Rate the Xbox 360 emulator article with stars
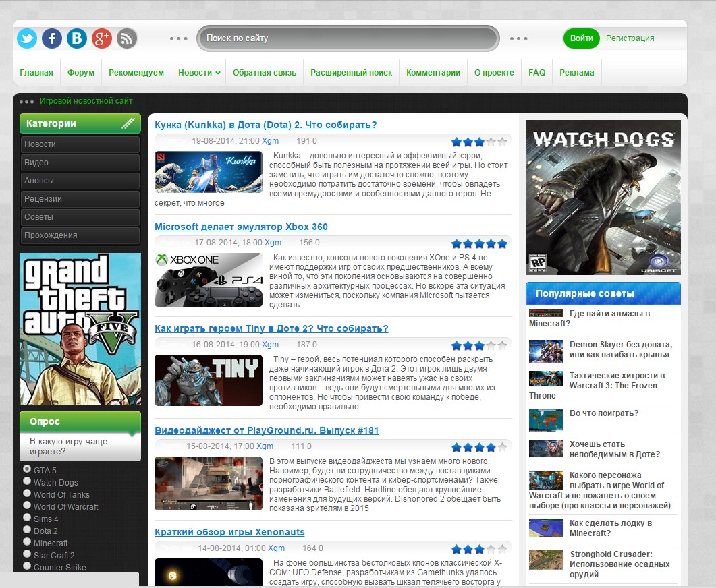The image size is (716, 588). 479,243
